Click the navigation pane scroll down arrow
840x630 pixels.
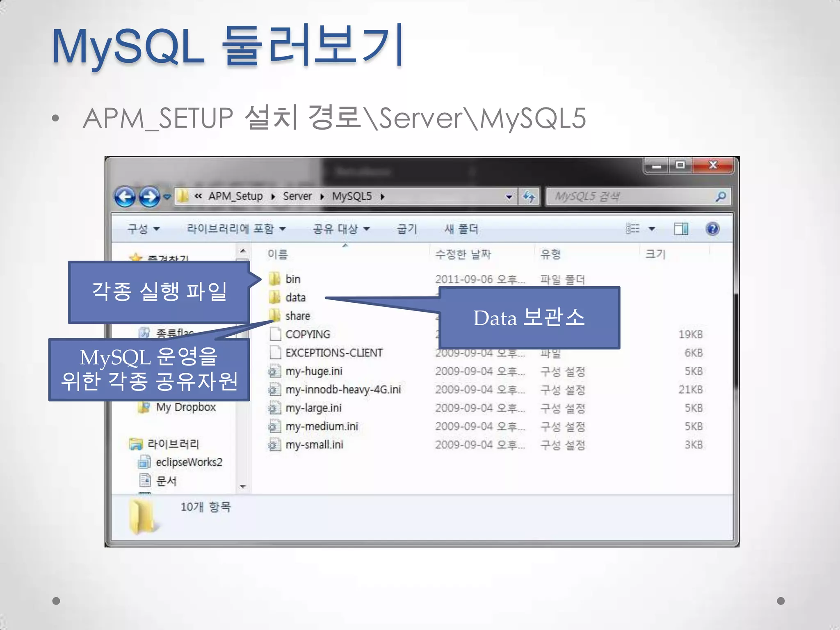click(243, 487)
